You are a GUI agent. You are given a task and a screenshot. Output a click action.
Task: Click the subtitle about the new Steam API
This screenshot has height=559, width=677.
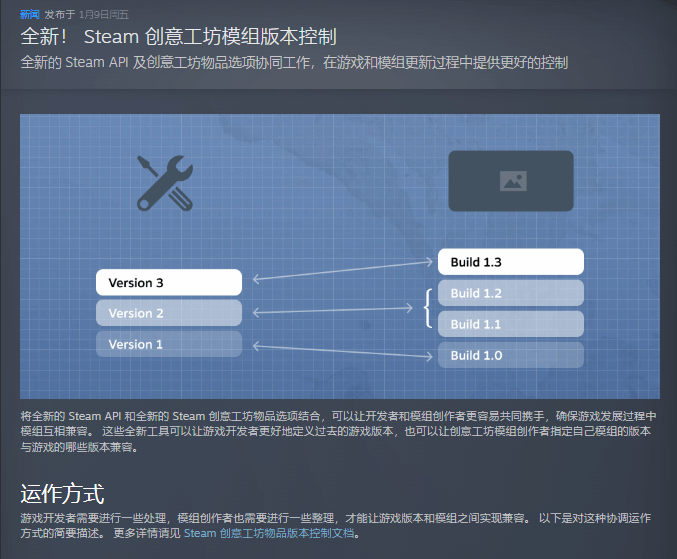[x=294, y=63]
